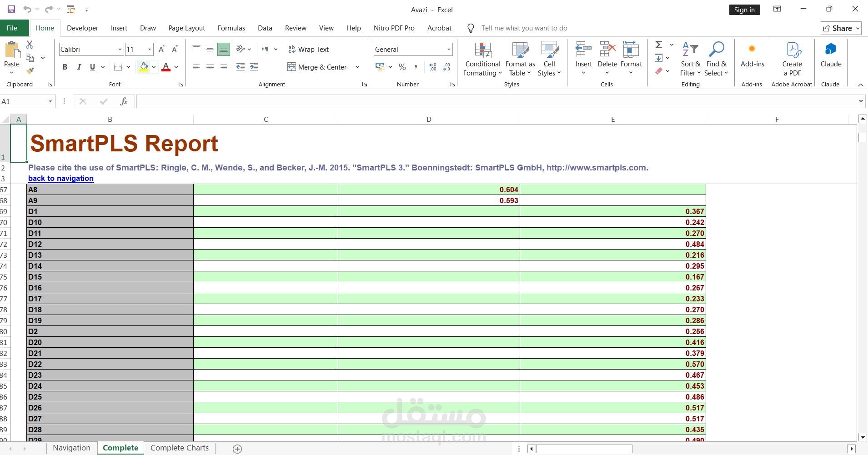Screen dimensions: 868x455
Task: Open Add-ins from the ribbon
Action: (x=752, y=55)
